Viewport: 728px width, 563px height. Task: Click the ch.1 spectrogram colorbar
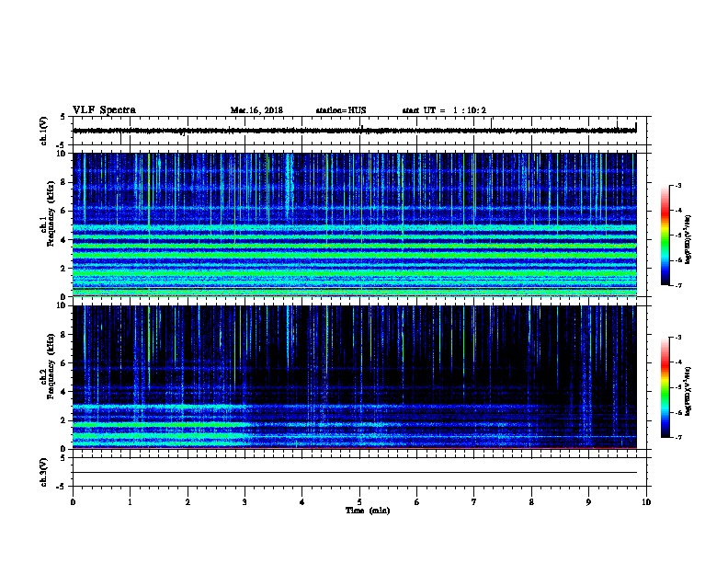[x=665, y=236]
